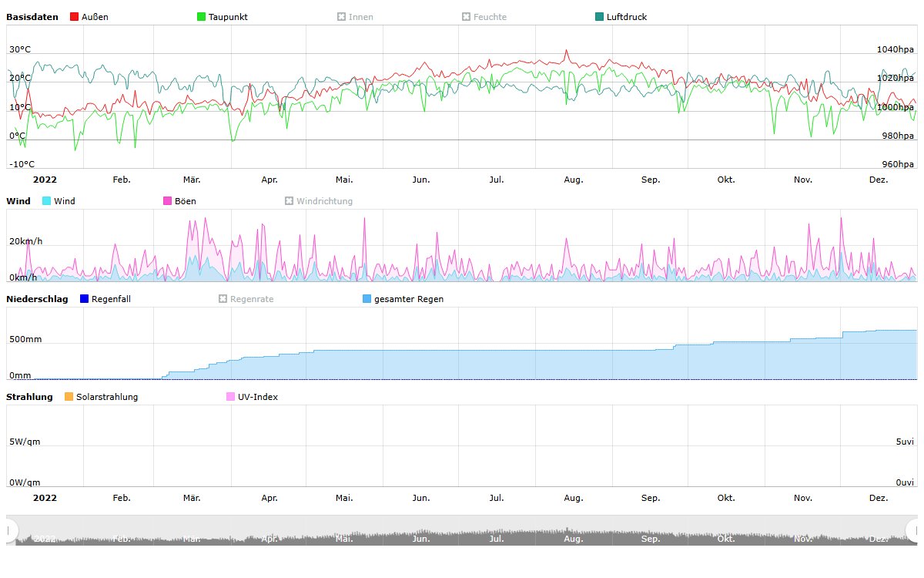Click the Mai. label in the navigator strip
The width and height of the screenshot is (924, 578).
344,539
